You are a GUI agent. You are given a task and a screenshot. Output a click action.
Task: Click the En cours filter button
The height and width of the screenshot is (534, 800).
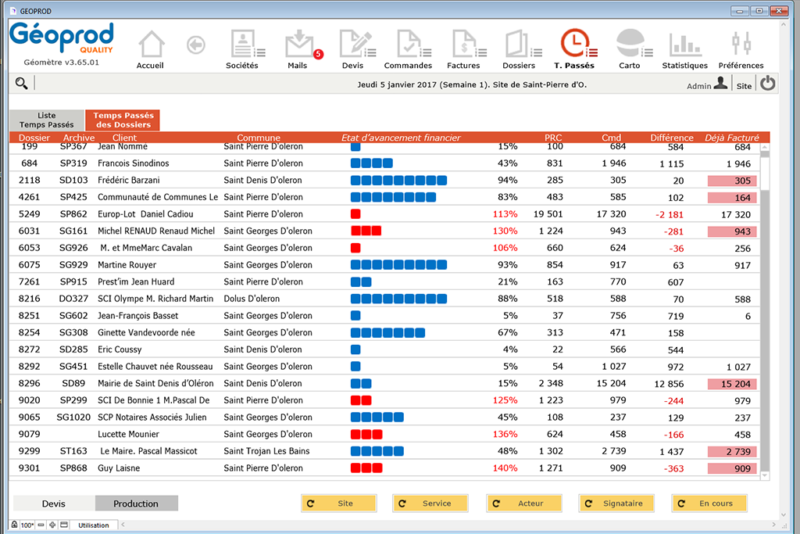(709, 504)
